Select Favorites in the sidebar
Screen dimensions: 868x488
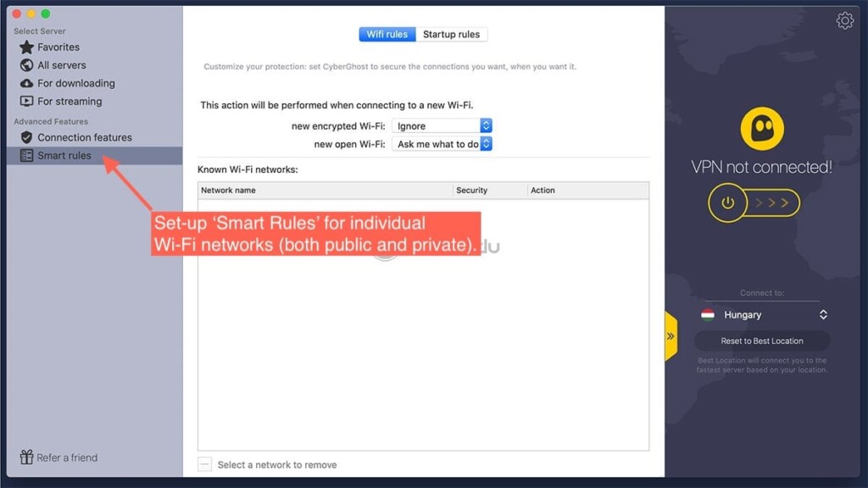(94, 47)
